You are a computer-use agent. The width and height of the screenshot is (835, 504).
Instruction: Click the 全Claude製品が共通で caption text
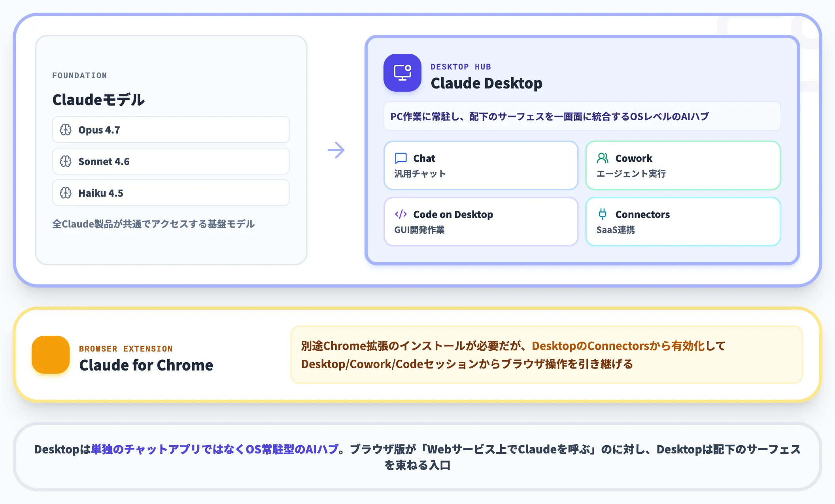[x=153, y=224]
